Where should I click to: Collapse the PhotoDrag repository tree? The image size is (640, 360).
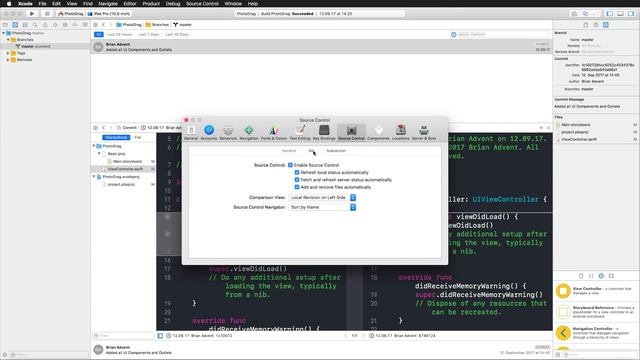coord(4,33)
